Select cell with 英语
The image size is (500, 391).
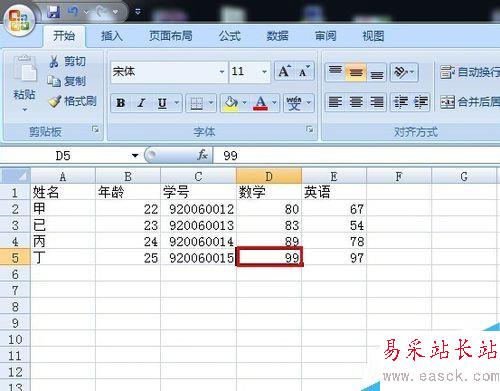click(x=334, y=192)
